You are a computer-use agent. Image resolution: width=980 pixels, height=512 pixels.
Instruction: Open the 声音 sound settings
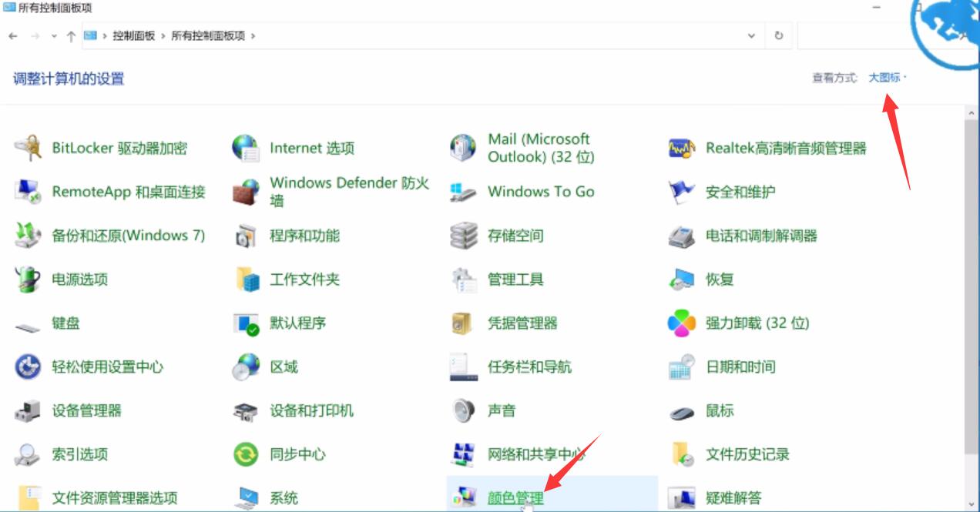[x=502, y=411]
